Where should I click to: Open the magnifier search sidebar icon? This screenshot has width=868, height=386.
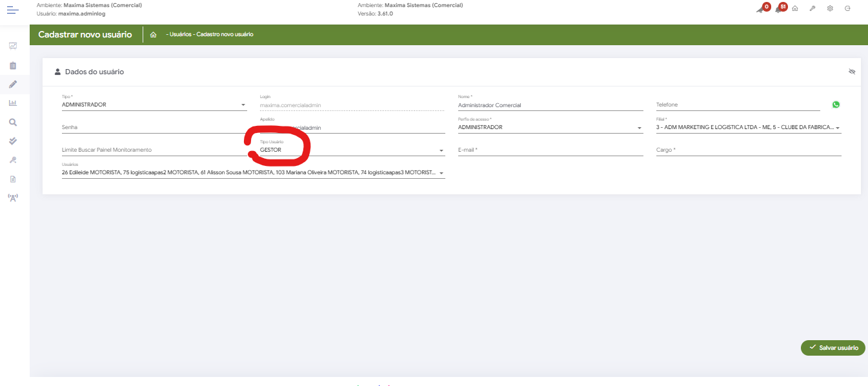coord(13,122)
